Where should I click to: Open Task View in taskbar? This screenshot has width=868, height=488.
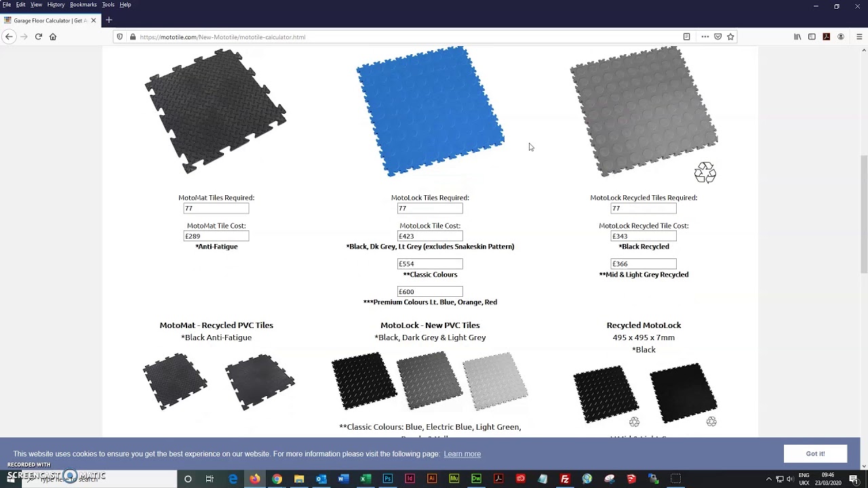coord(210,479)
